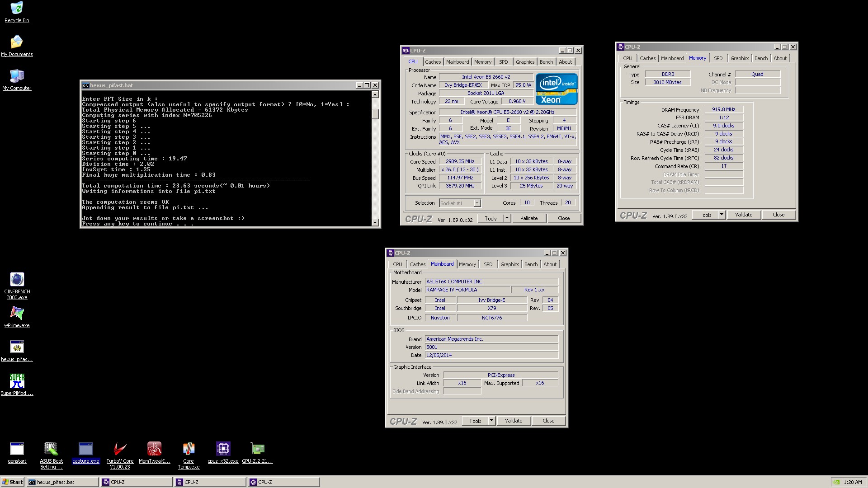
Task: Launch CINEBENCH 2003.exe icon
Action: tap(17, 286)
